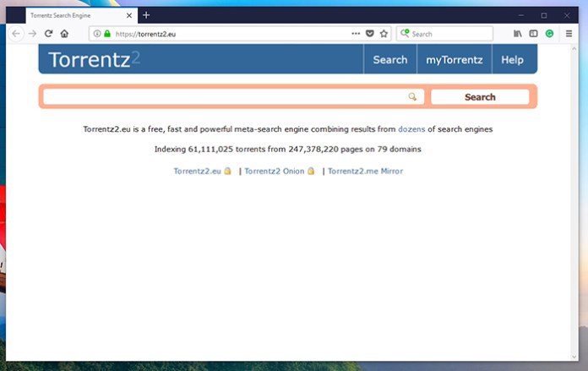Click scrollbar down arrow
This screenshot has height=371, width=588.
574,357
